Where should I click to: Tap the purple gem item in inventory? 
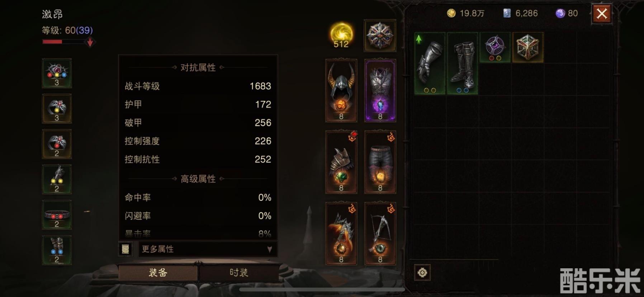point(495,47)
